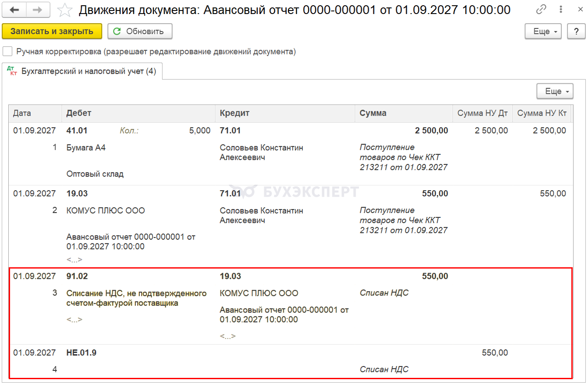The image size is (588, 384).
Task: Click the Дебет column header
Action: [79, 113]
